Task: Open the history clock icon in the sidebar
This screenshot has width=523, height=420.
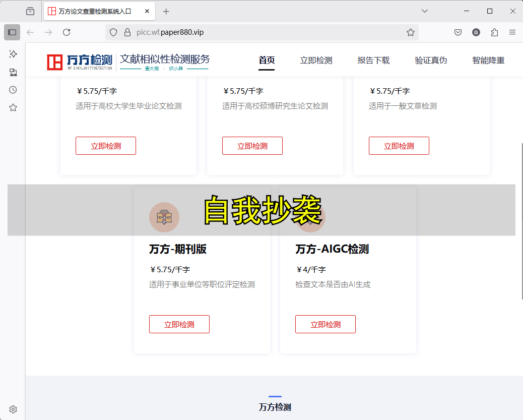Action: coord(13,90)
